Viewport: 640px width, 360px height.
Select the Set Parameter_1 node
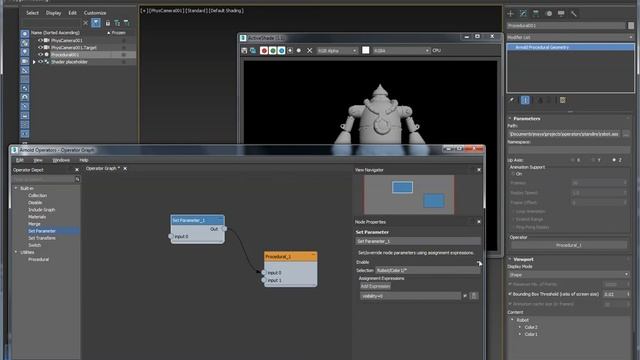198,229
